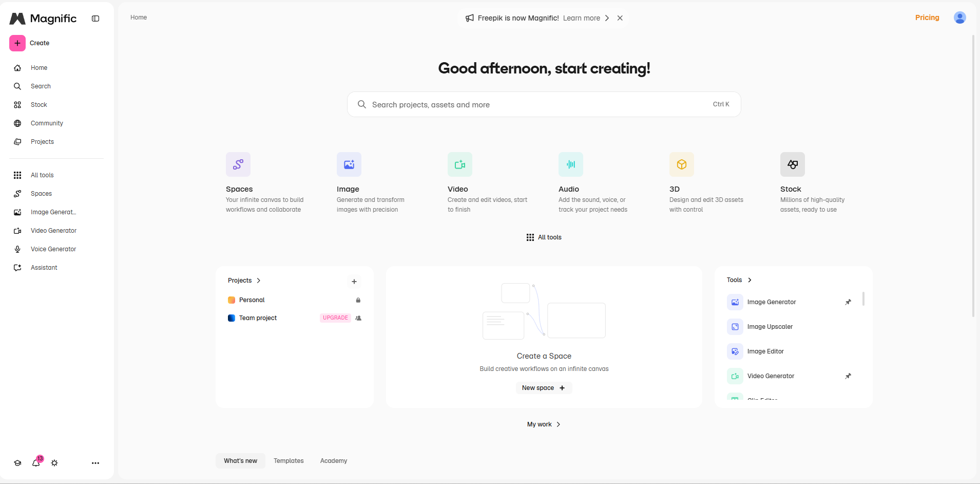980x484 pixels.
Task: Expand Tools panel header chevron
Action: pyautogui.click(x=750, y=280)
